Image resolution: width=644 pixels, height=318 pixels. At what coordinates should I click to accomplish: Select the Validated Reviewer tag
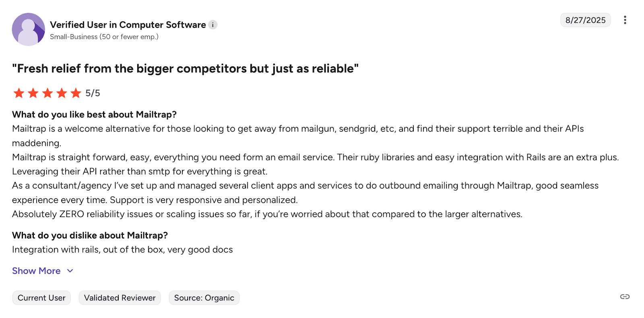click(120, 298)
